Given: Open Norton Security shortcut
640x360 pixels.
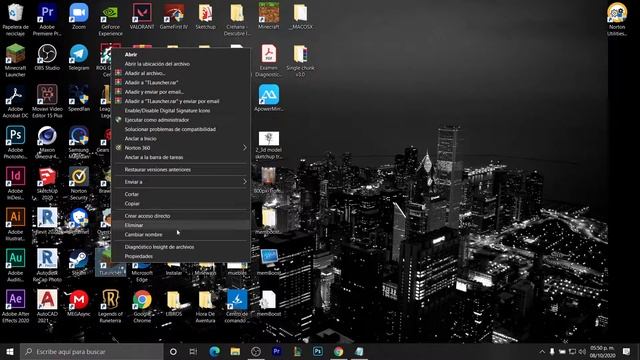Looking at the screenshot, I should 79,183.
